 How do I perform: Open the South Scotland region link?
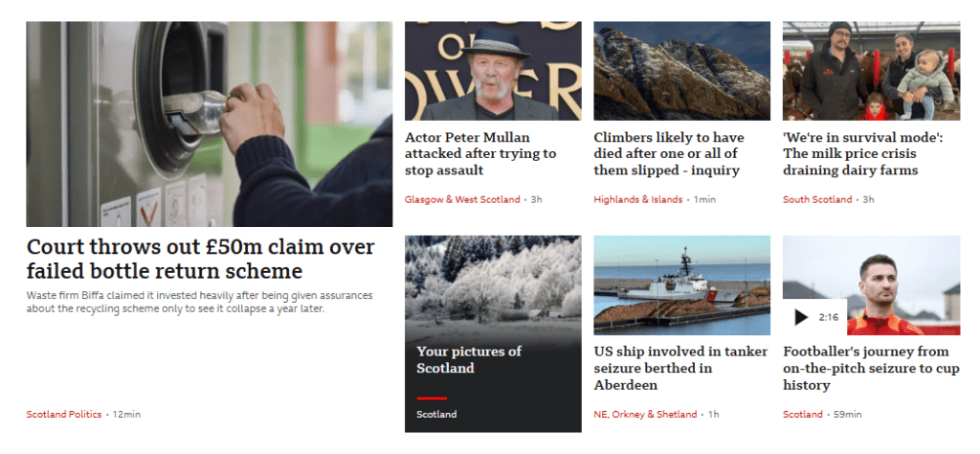[x=817, y=199]
